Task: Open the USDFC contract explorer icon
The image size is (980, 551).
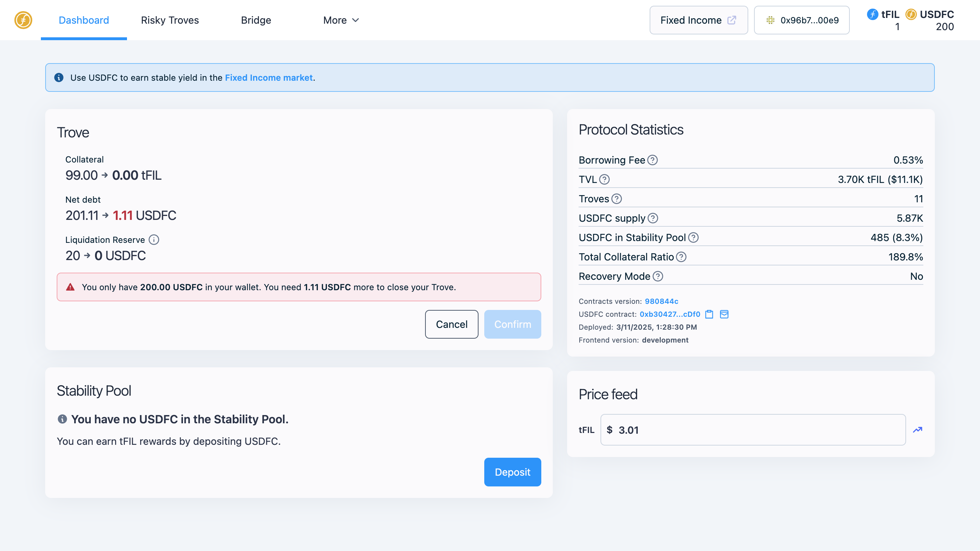Action: click(724, 314)
